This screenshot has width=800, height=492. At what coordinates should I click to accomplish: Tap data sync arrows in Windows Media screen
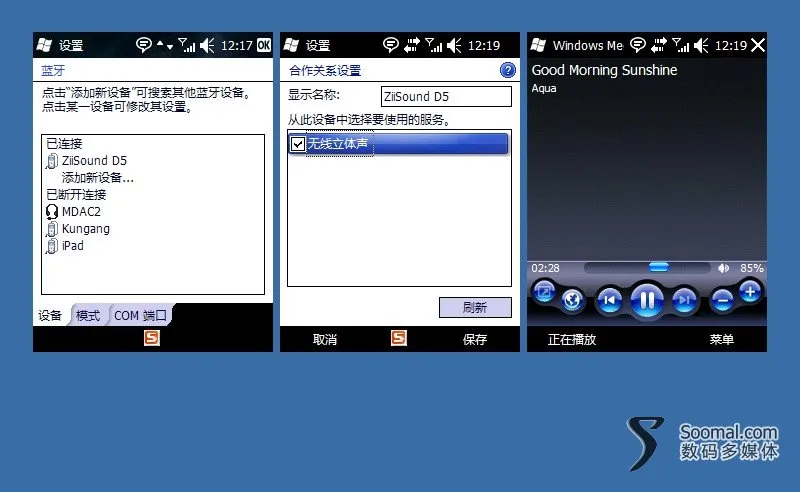pyautogui.click(x=659, y=45)
